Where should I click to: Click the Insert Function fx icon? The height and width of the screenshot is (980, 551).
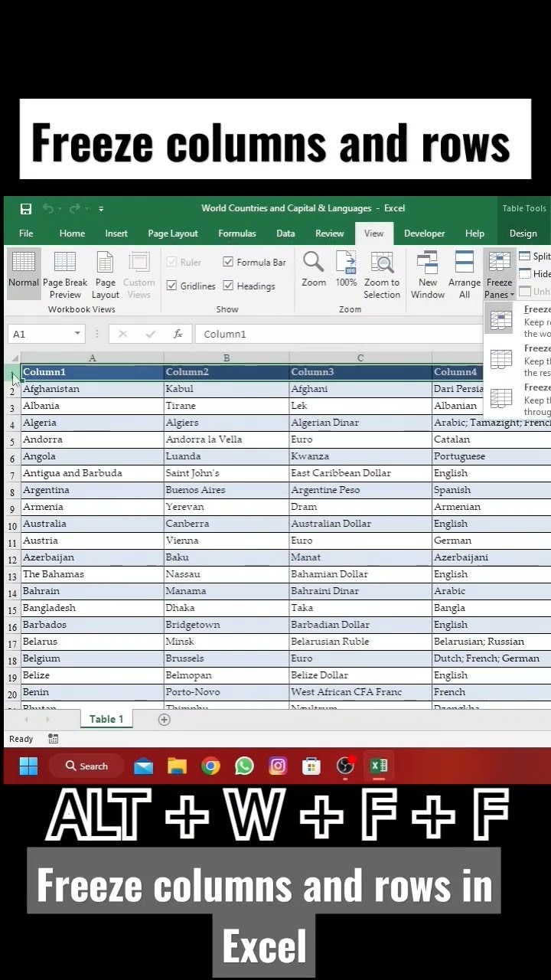[178, 334]
